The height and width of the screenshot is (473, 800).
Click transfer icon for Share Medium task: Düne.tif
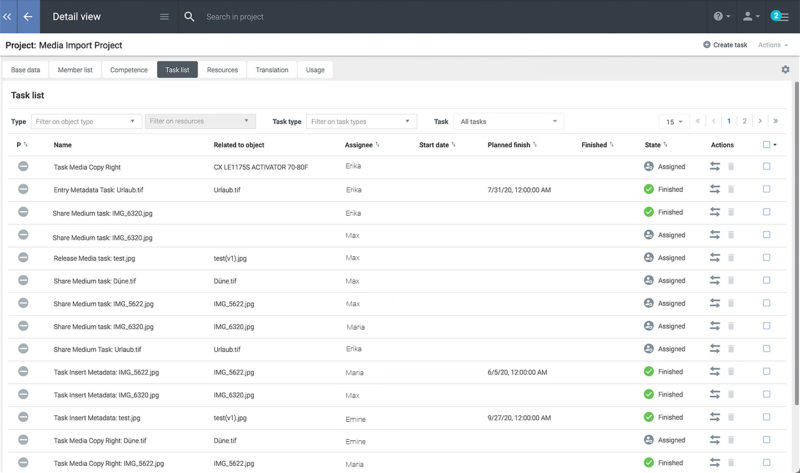click(x=715, y=281)
